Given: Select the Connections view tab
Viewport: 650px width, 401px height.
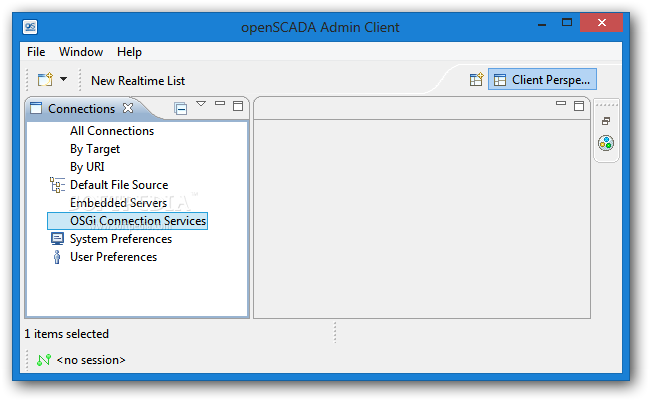Looking at the screenshot, I should tap(82, 109).
